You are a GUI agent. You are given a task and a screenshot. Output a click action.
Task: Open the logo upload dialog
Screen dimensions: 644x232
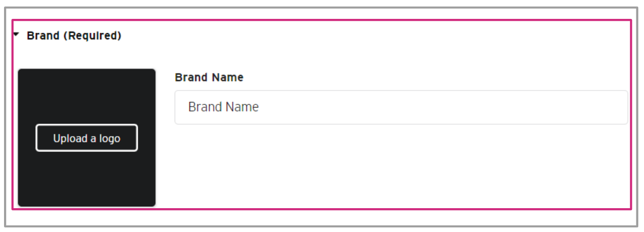[87, 138]
